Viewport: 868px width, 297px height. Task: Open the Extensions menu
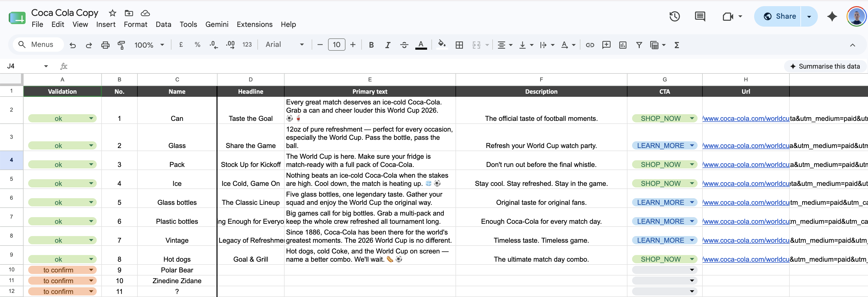(254, 25)
